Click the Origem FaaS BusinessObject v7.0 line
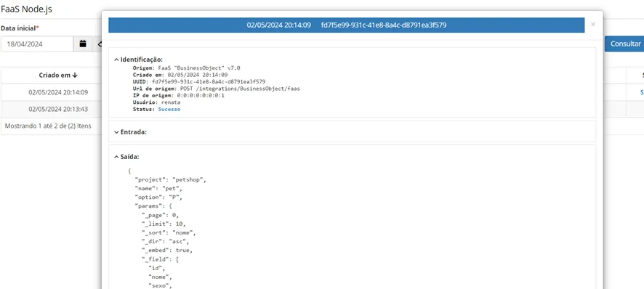644x289 pixels. click(186, 68)
